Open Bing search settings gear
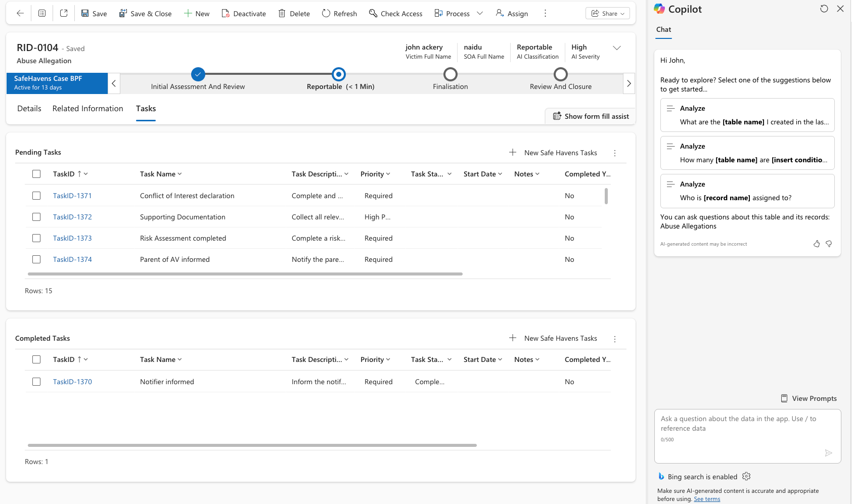Viewport: 852px width, 504px height. click(746, 476)
